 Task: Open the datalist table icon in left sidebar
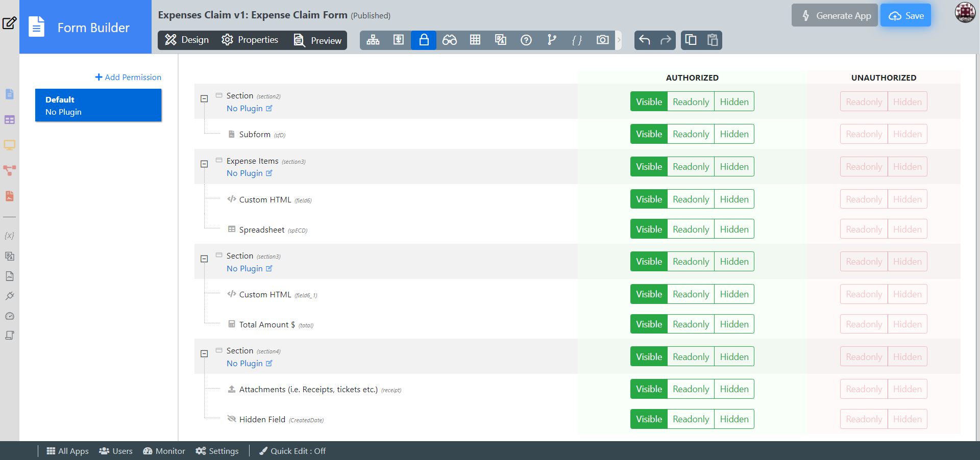[x=10, y=120]
